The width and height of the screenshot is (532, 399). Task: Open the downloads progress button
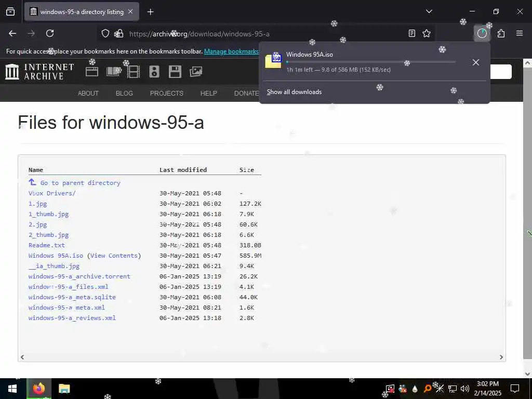pyautogui.click(x=482, y=33)
